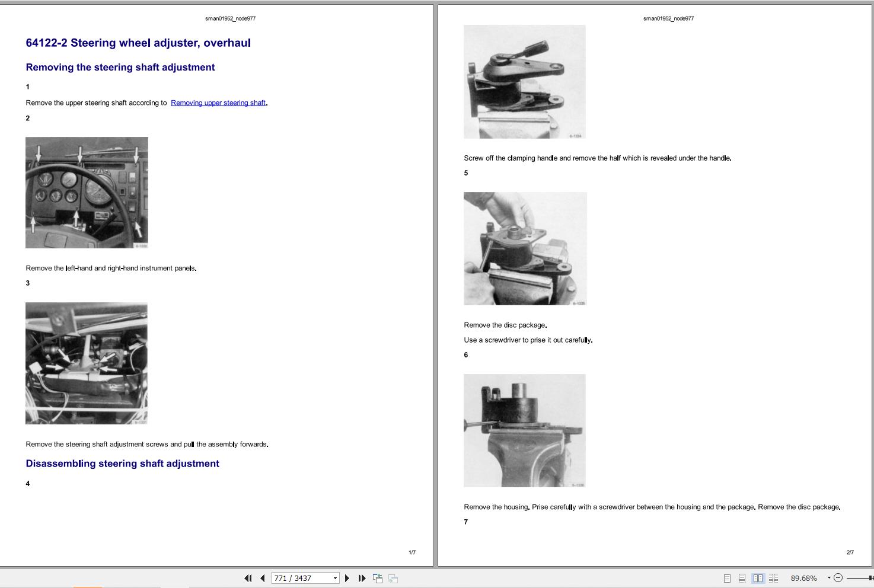Open the zoom percentage dropdown
The image size is (874, 588).
tap(828, 578)
